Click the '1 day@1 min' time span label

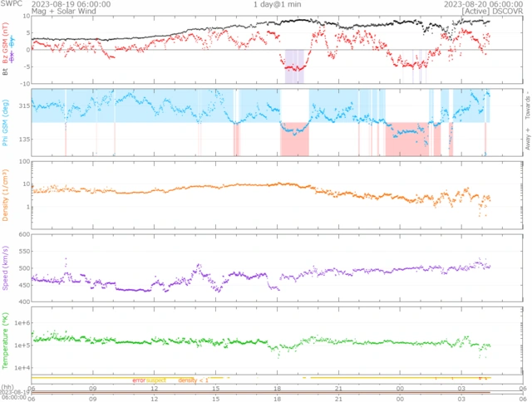pos(277,4)
